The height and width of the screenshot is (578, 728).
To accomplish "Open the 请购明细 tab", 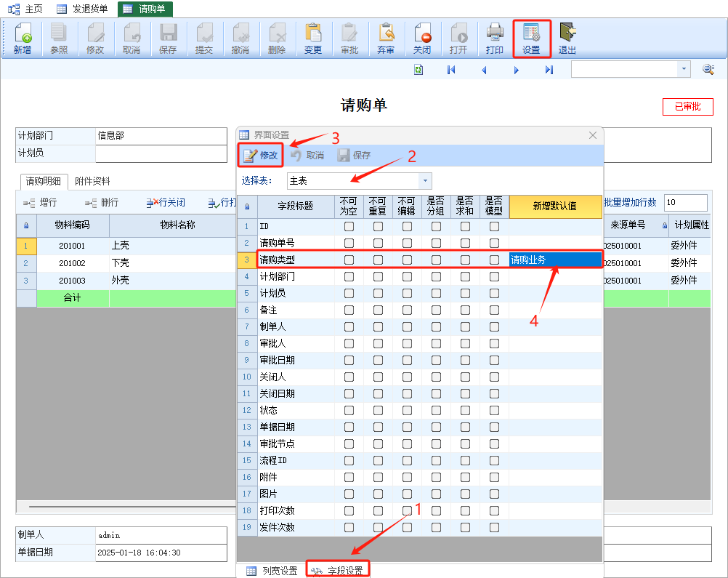I will (x=44, y=181).
